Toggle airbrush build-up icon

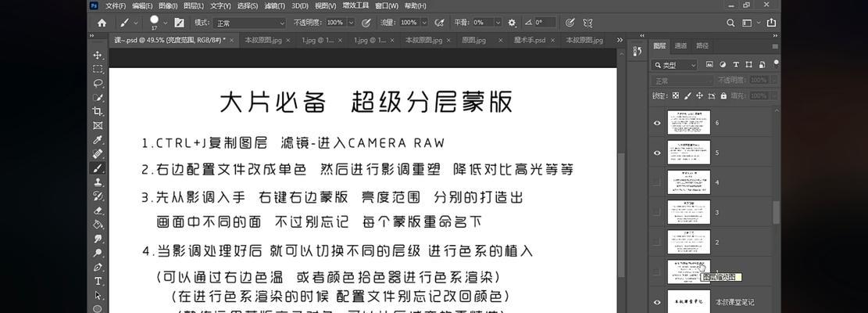point(440,23)
